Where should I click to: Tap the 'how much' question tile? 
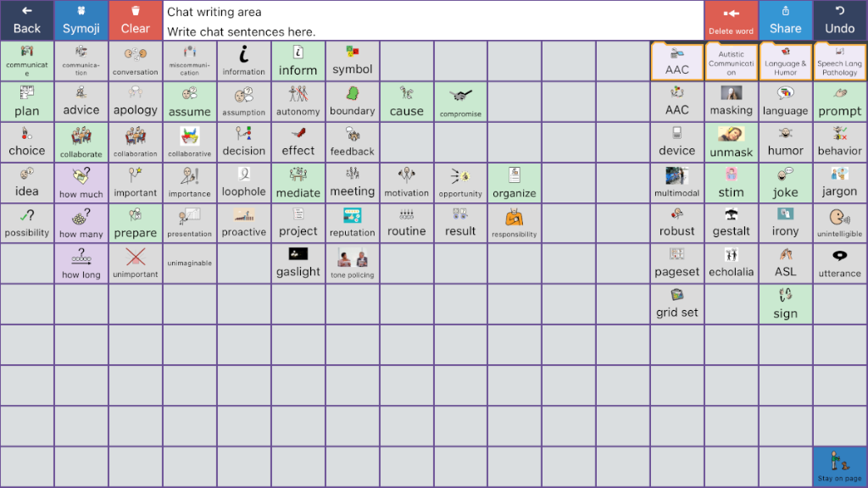81,183
